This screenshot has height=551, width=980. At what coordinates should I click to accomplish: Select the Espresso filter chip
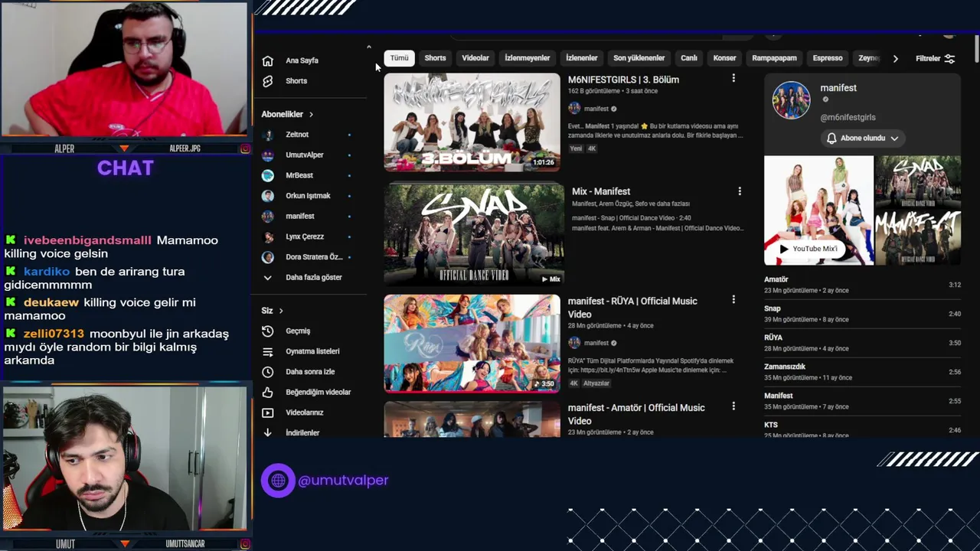(x=828, y=58)
